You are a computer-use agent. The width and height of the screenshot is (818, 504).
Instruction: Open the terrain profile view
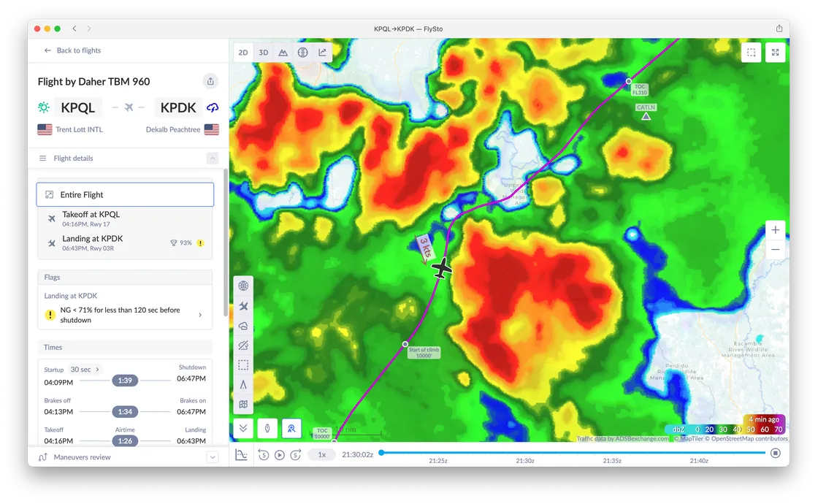click(283, 53)
